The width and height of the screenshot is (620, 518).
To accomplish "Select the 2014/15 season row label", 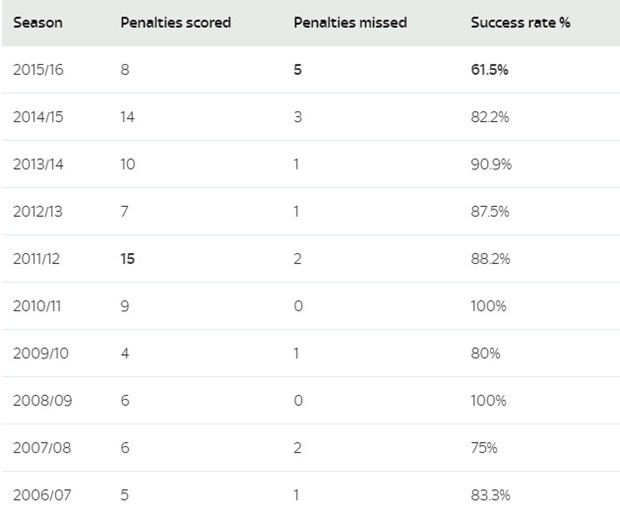I will click(40, 117).
